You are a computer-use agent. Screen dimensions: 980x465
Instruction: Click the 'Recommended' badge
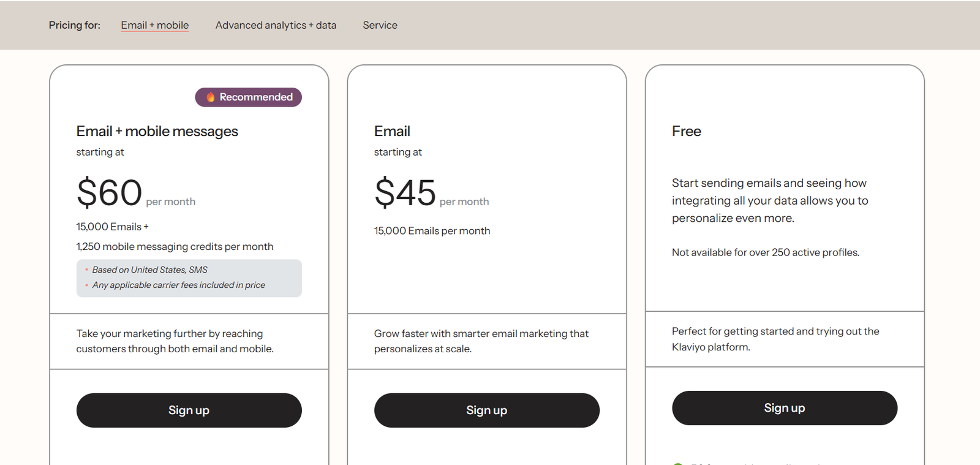[248, 97]
